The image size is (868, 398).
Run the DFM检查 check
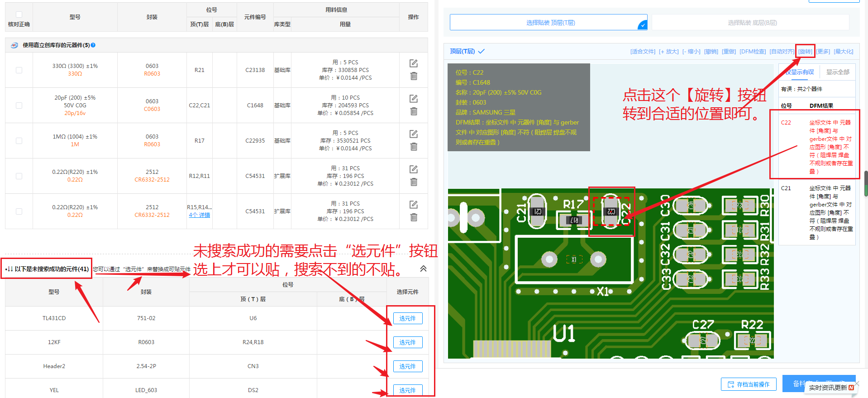(753, 52)
